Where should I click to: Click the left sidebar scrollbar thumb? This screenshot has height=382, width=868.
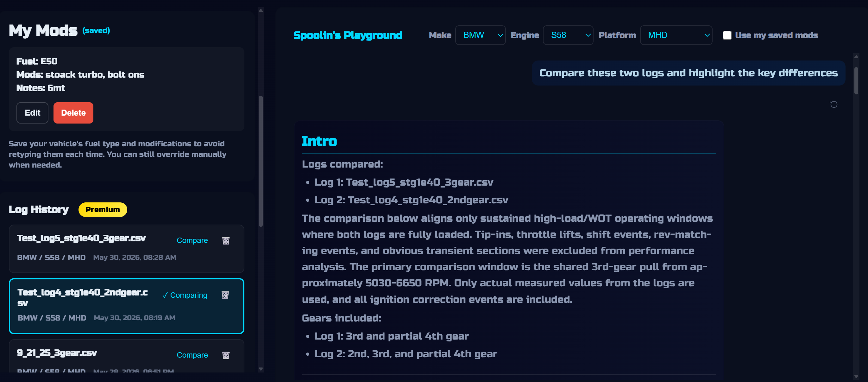261,161
